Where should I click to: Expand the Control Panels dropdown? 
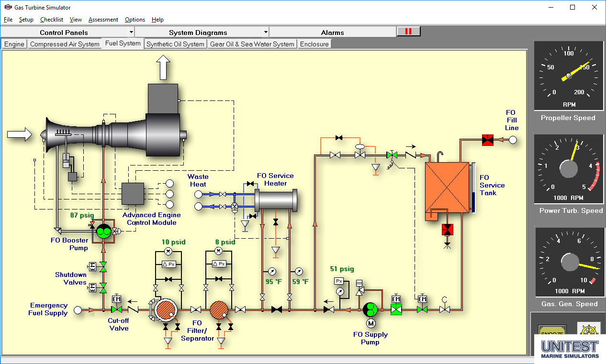coord(67,33)
